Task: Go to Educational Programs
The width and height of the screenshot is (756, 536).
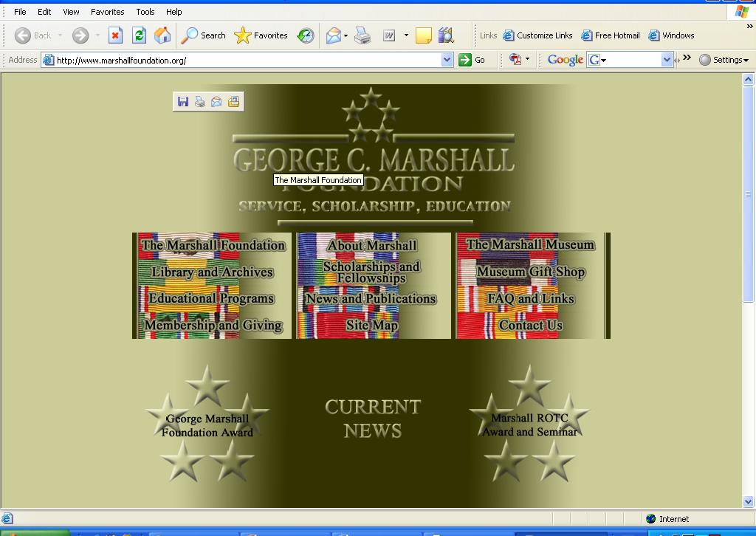Action: click(211, 299)
